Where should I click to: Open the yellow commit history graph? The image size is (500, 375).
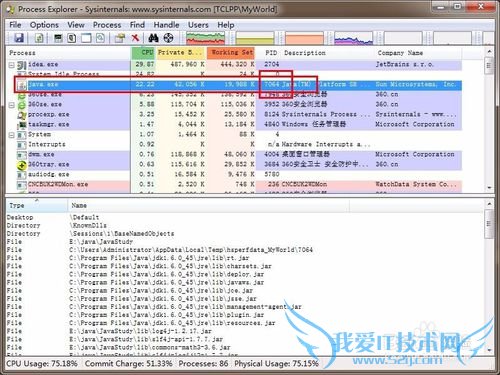[x=255, y=38]
